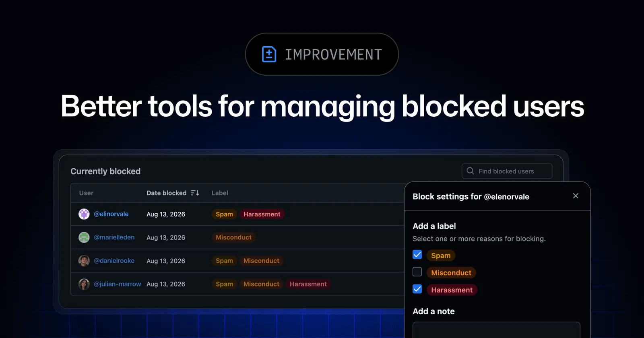Click the document plus icon beside IMPROVEMENT
The height and width of the screenshot is (338, 644).
(x=269, y=54)
